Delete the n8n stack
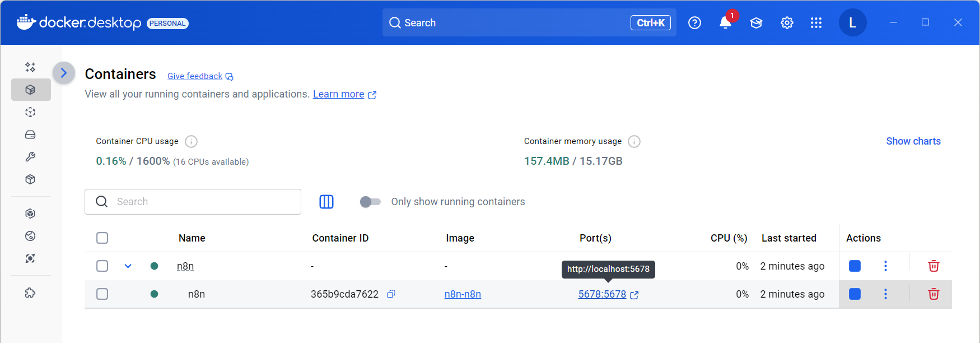The width and height of the screenshot is (980, 343). pos(934,266)
